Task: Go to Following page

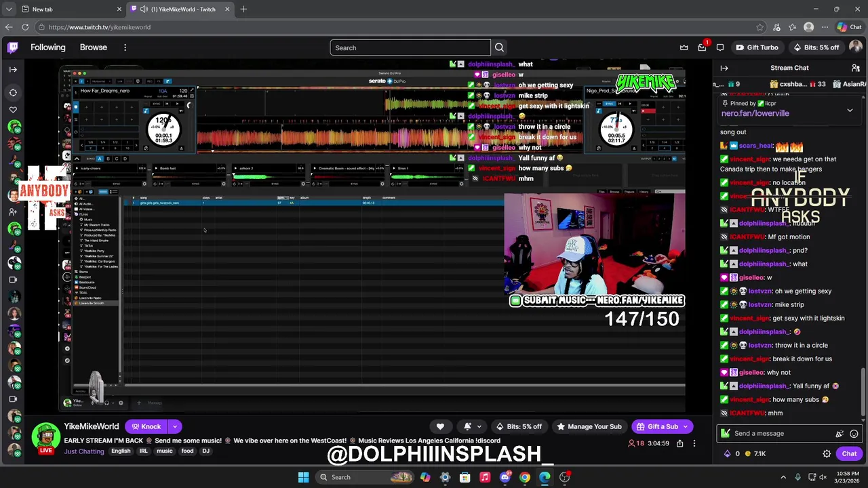Action: point(48,47)
